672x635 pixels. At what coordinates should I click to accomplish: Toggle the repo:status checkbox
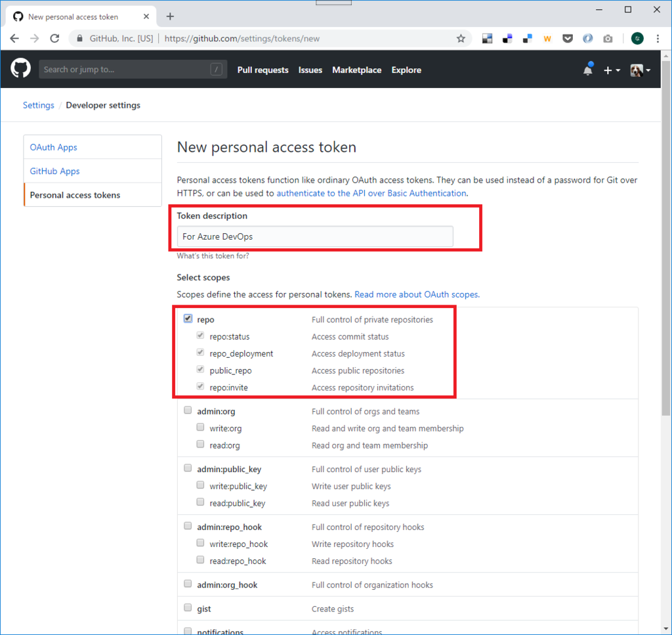coord(200,336)
